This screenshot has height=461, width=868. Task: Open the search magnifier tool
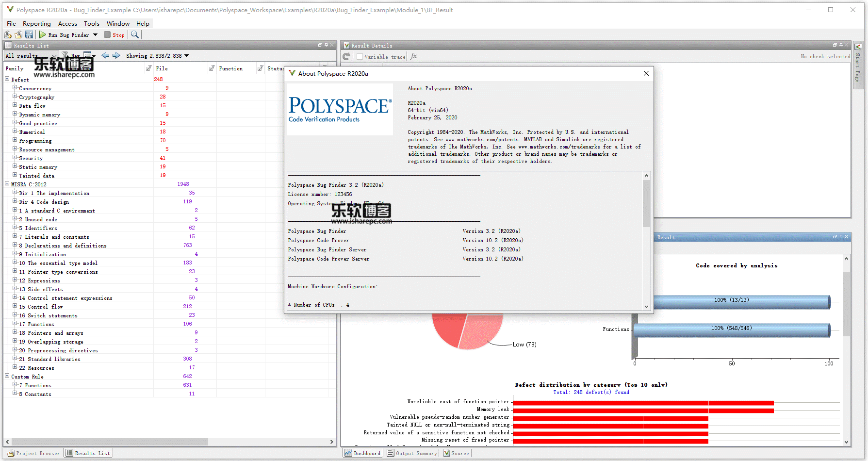point(135,34)
